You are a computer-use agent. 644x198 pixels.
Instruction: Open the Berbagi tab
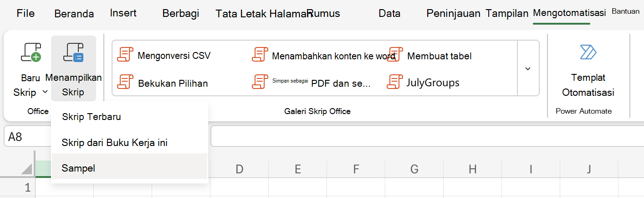181,14
